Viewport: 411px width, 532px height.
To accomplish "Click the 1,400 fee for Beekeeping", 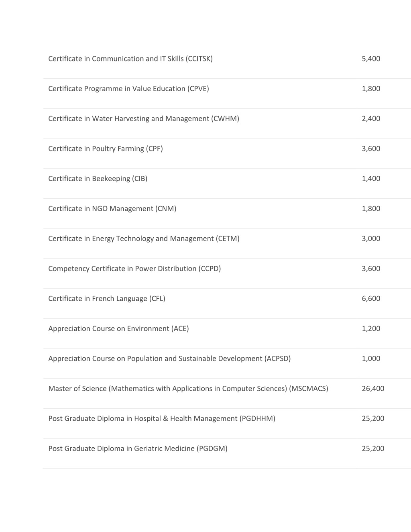I will (x=371, y=179).
